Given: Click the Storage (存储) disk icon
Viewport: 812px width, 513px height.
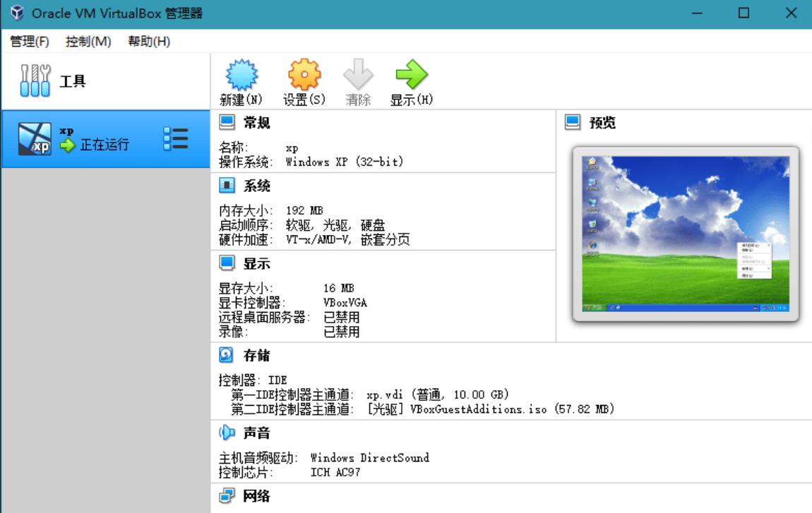Looking at the screenshot, I should 227,356.
